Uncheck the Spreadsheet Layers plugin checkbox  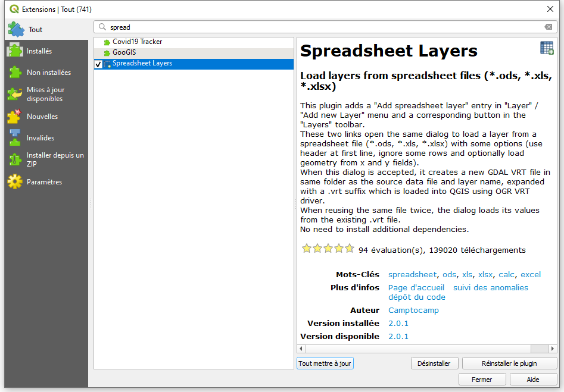point(98,64)
